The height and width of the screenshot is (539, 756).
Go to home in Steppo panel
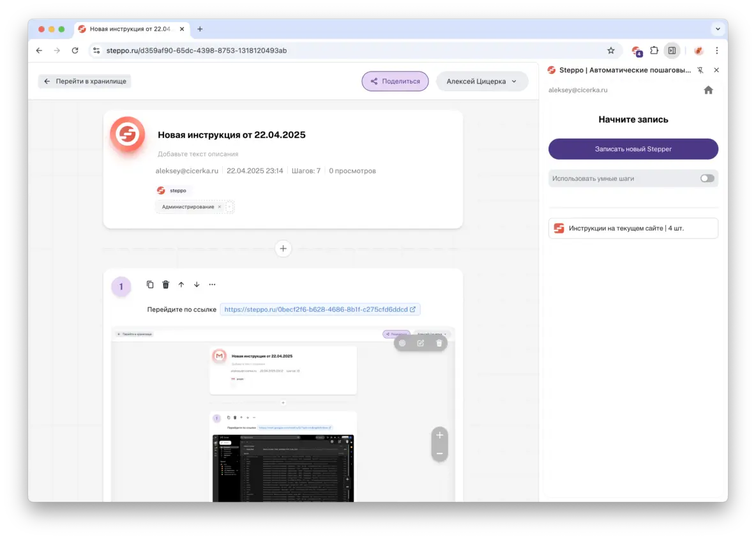coord(708,90)
